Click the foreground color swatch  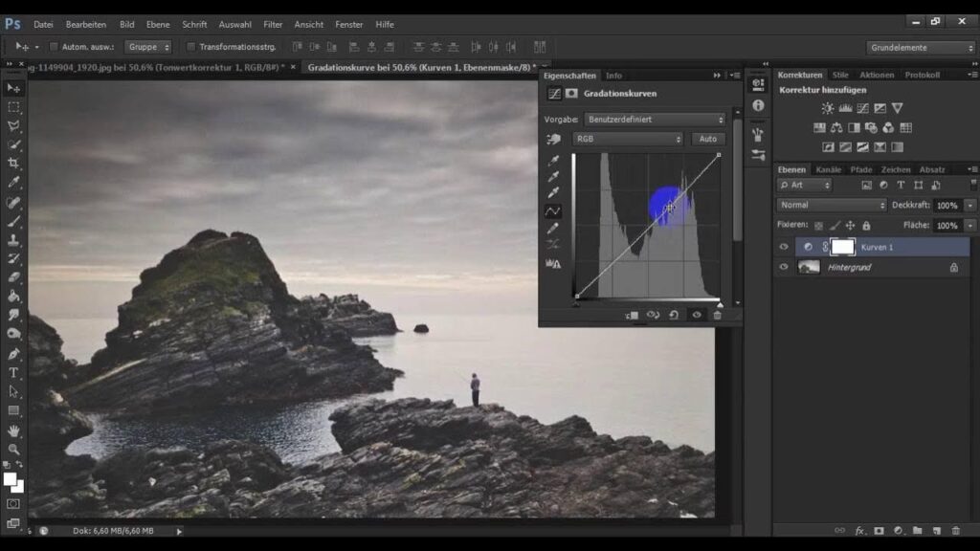(10, 478)
